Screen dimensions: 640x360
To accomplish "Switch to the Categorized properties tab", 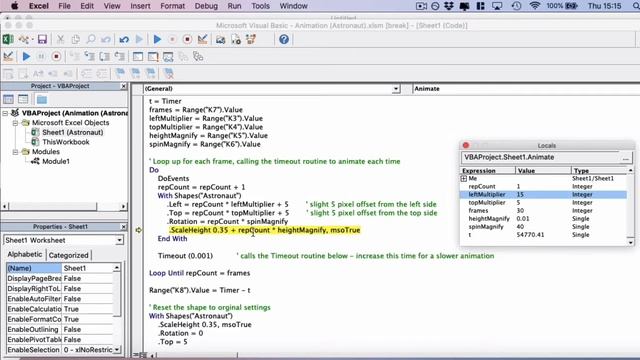I will (68, 255).
